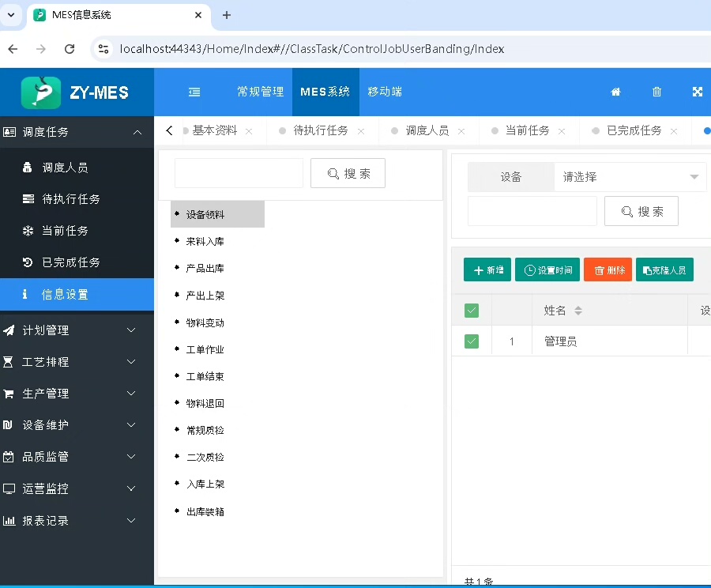
Task: Open the 设备 请选择 dropdown
Action: [x=629, y=177]
